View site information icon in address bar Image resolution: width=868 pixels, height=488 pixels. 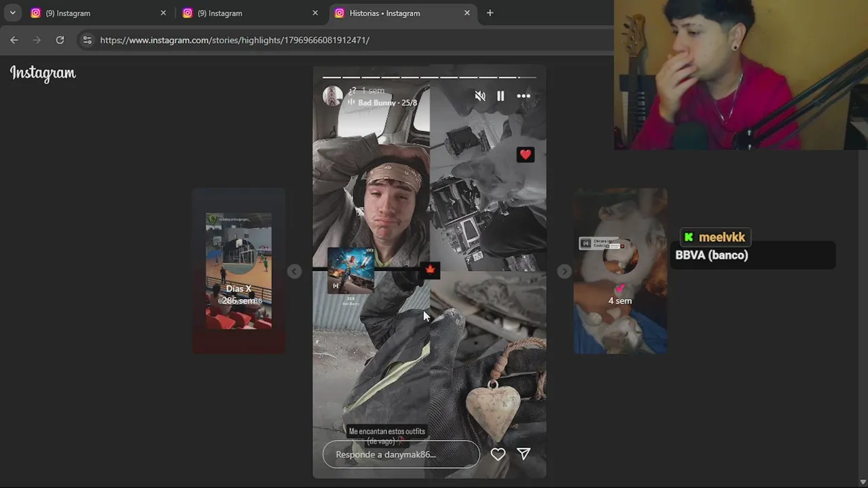click(x=87, y=40)
